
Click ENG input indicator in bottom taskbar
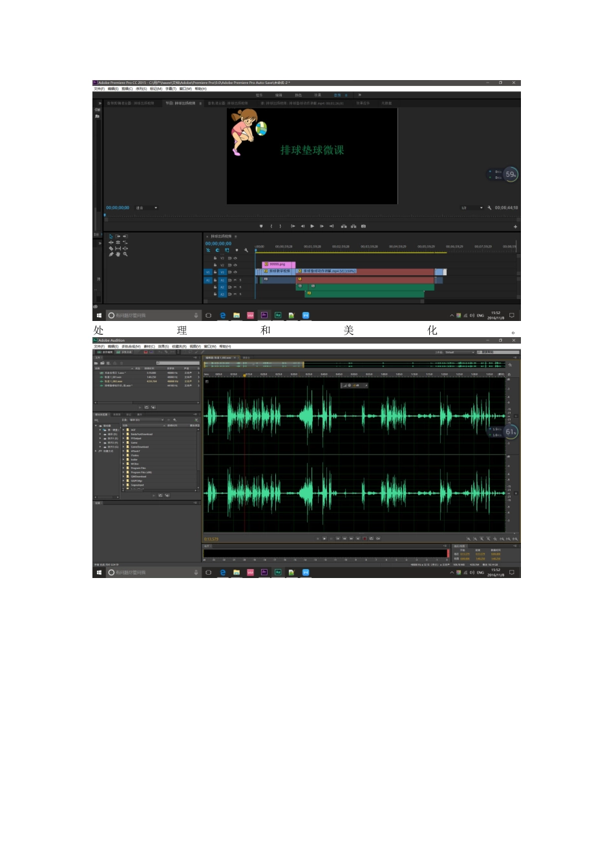(x=480, y=572)
